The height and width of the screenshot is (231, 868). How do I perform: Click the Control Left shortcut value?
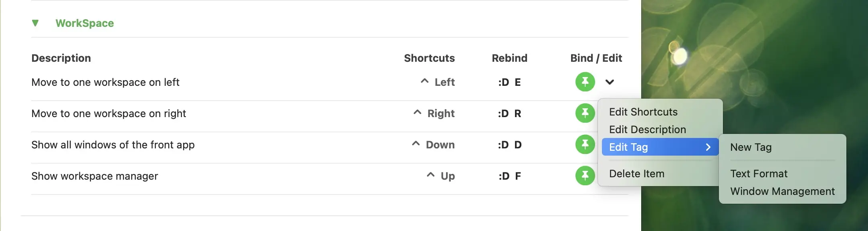coord(437,82)
